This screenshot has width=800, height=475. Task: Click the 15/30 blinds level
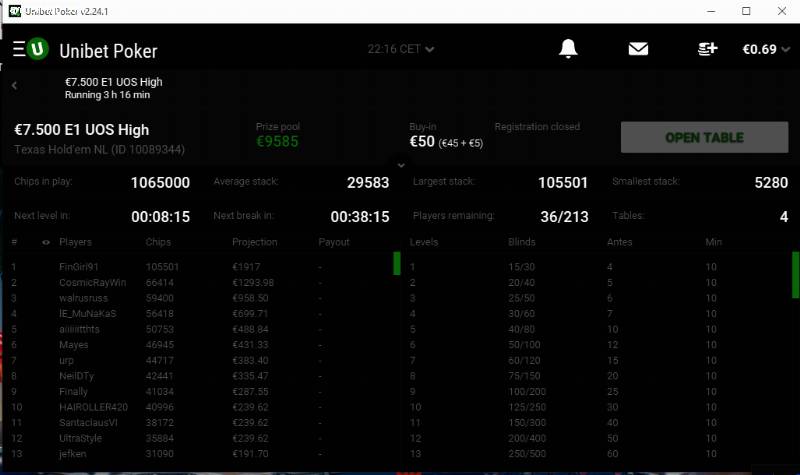521,267
